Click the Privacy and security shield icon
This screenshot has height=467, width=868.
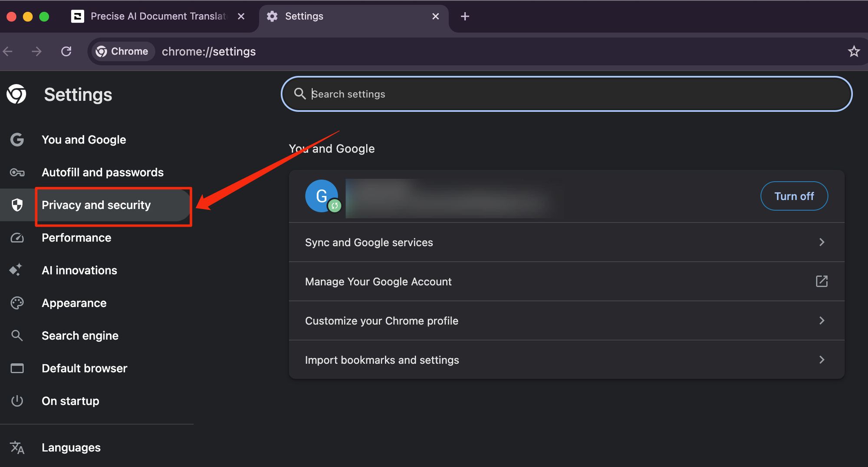(17, 205)
